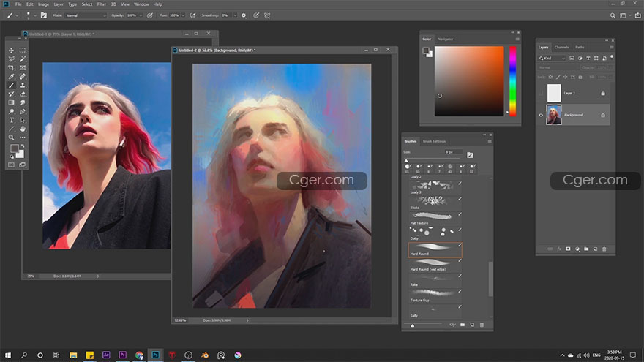Open the layer fx styles button
The width and height of the screenshot is (644, 362).
coord(559,249)
